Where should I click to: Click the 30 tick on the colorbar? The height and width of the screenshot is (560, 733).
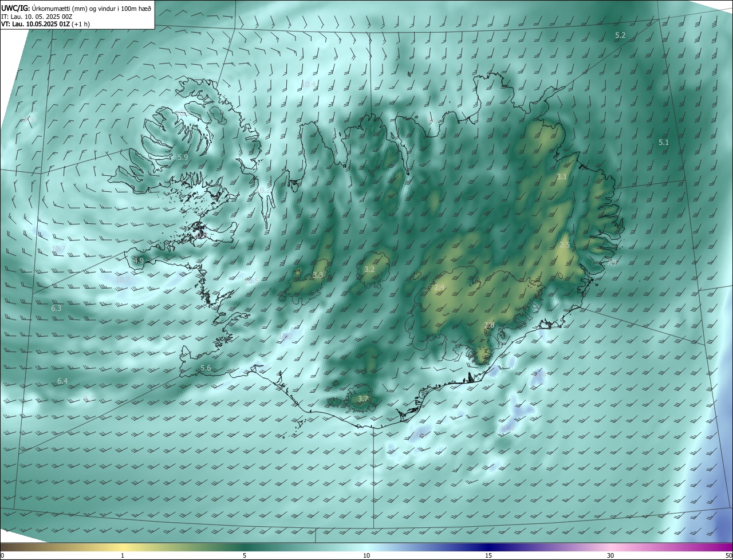(x=610, y=555)
